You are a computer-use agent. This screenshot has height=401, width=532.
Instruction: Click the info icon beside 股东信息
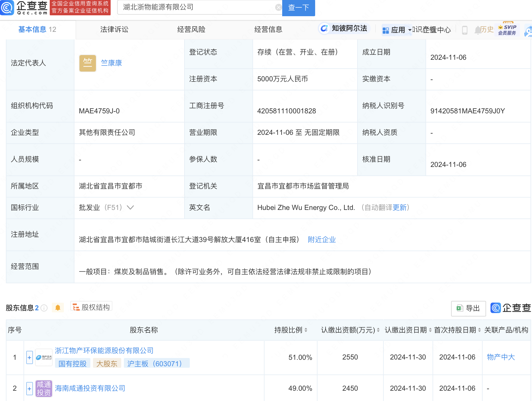coord(44,308)
